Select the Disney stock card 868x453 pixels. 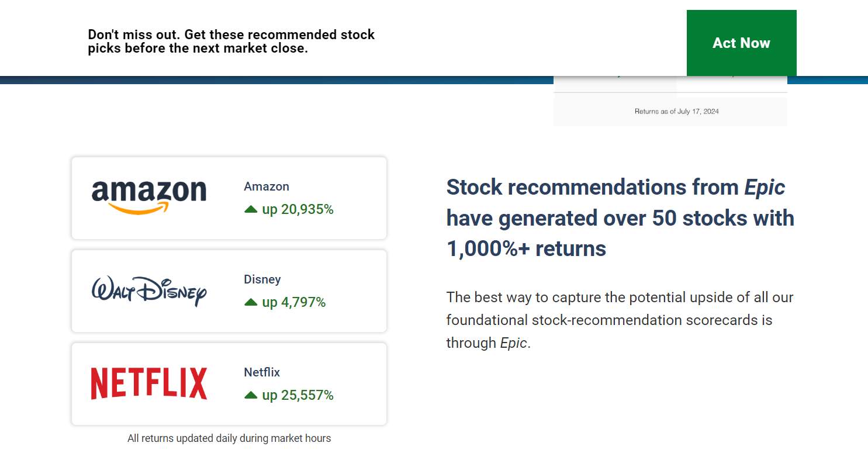pyautogui.click(x=229, y=291)
